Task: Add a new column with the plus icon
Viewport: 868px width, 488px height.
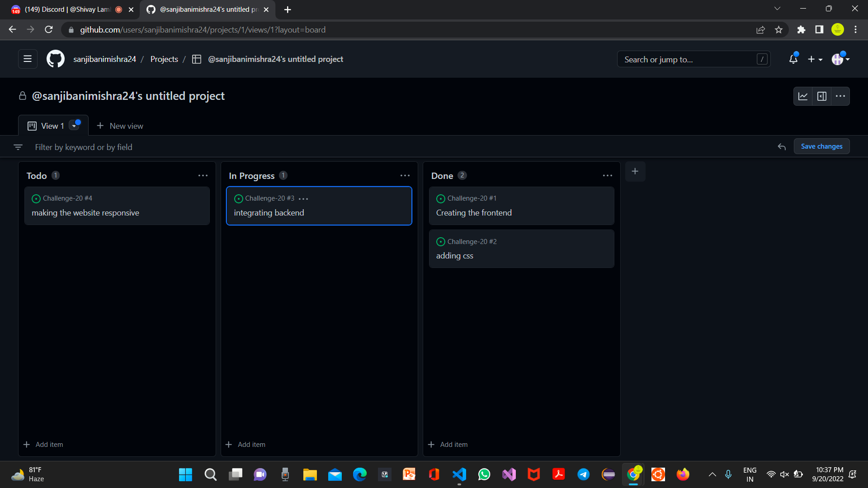Action: point(635,171)
